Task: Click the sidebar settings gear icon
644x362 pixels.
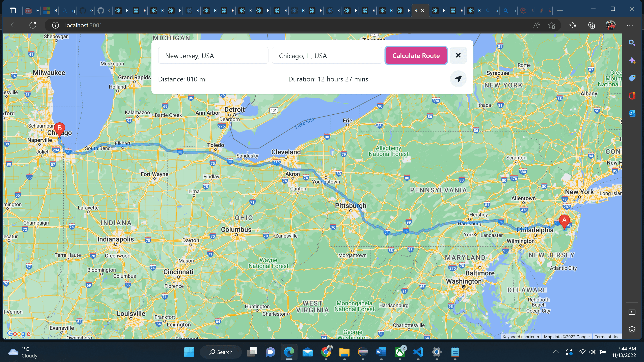Action: tap(632, 329)
